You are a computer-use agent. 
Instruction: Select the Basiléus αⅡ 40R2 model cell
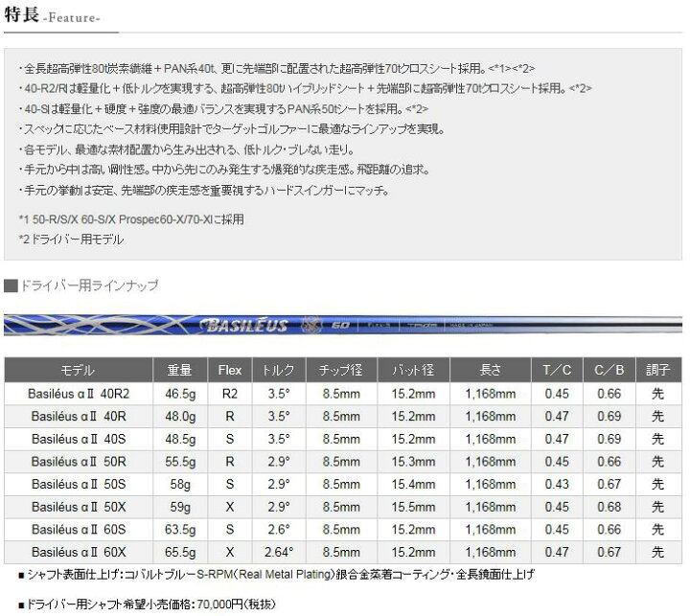[x=79, y=394]
